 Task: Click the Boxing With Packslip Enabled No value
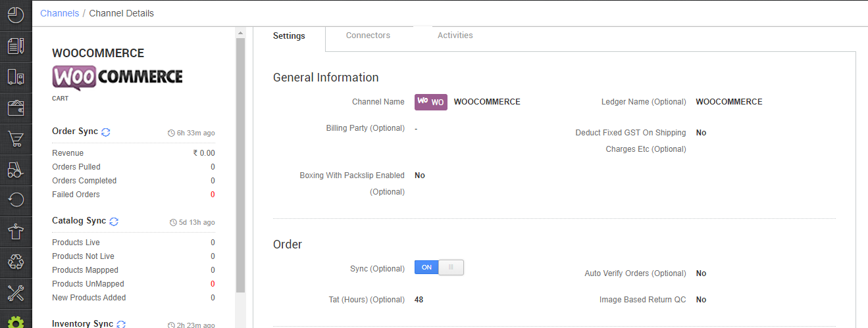pos(420,176)
